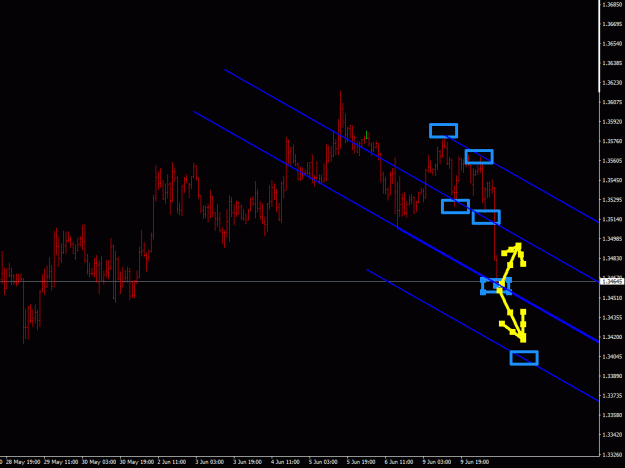This screenshot has width=625, height=468.
Task: Click the 1.35140 price scale label
Action: 613,219
